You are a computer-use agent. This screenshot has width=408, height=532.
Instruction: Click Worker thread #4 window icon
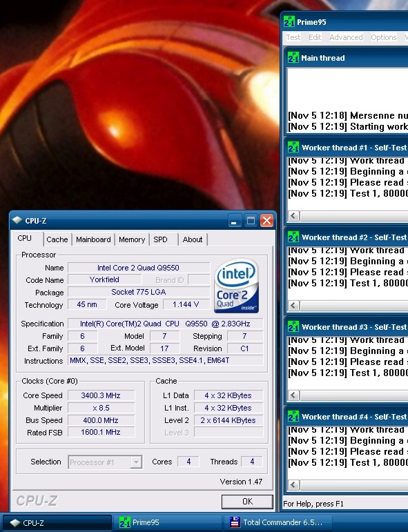(x=293, y=416)
